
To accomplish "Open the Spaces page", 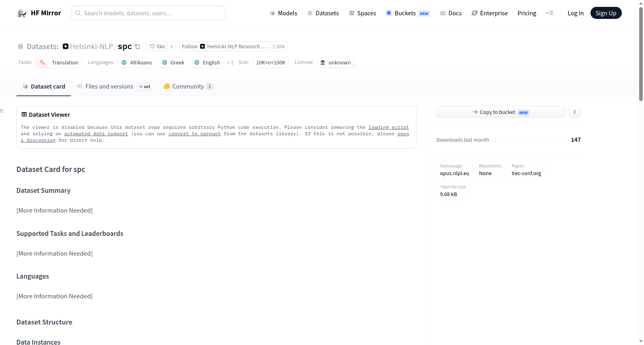I will coord(362,13).
